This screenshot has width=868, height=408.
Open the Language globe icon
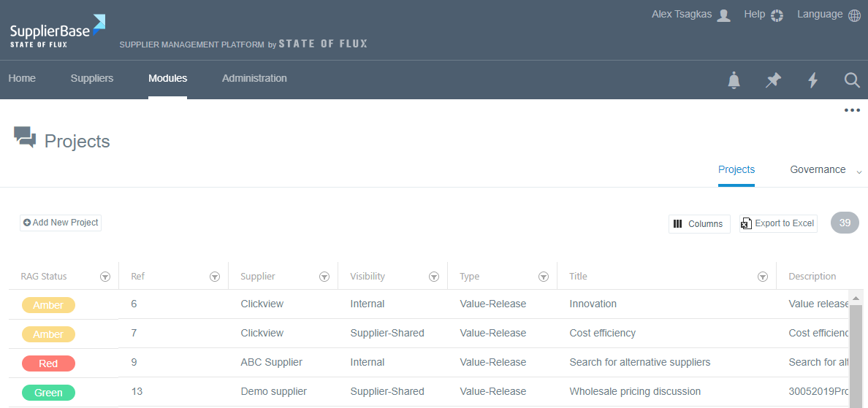854,15
